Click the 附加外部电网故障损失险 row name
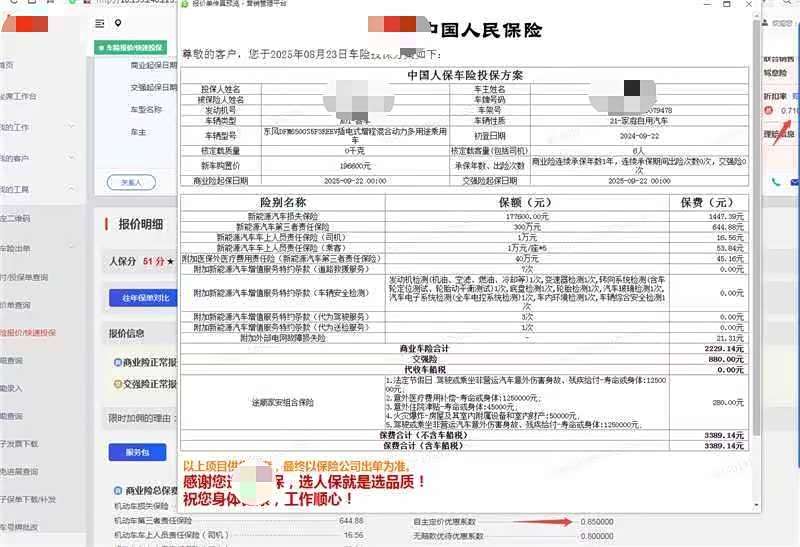800x547 pixels. pyautogui.click(x=283, y=338)
